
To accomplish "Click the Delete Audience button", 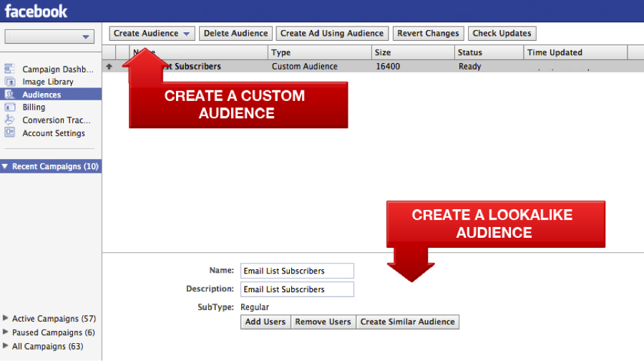I will pos(235,33).
